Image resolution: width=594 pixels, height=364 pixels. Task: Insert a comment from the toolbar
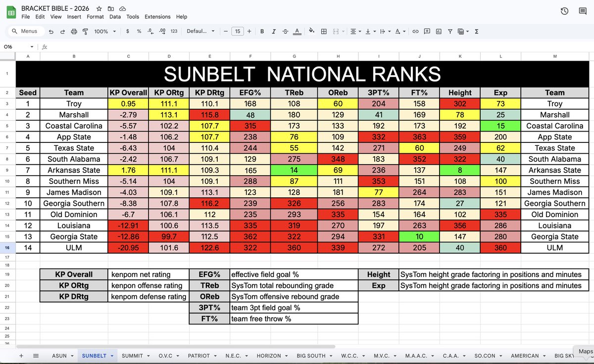tap(427, 31)
